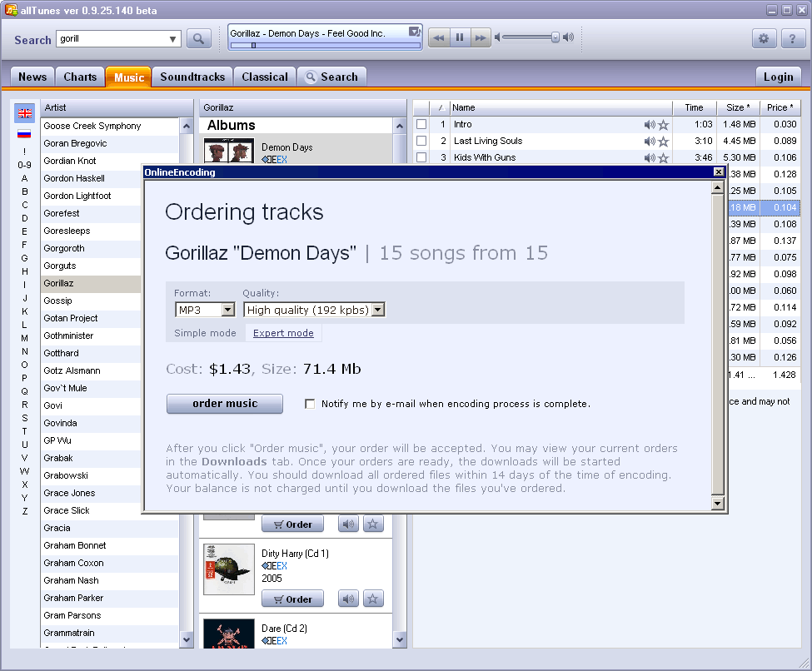Image resolution: width=812 pixels, height=671 pixels.
Task: Jump to letter M in alphabet index
Action: coord(24,338)
